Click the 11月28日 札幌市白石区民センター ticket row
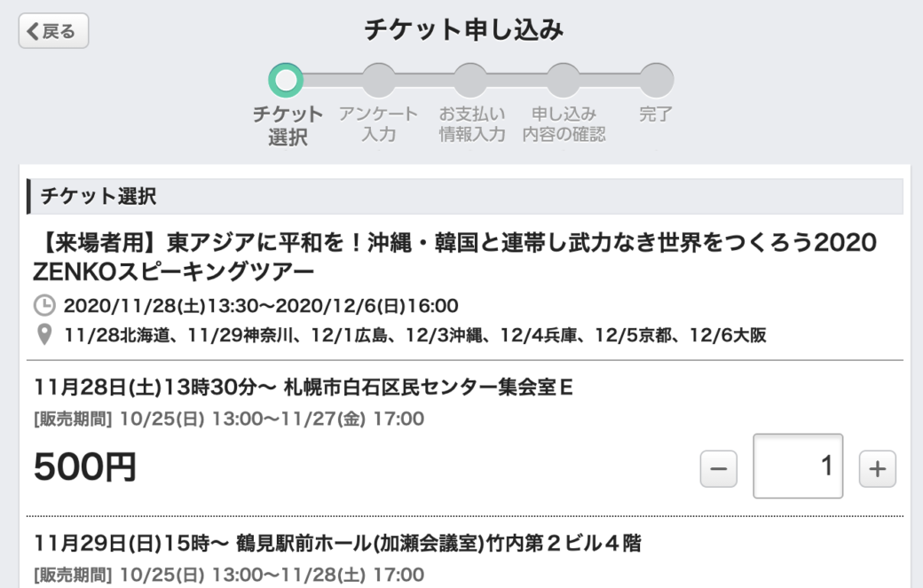This screenshot has height=588, width=923. (x=304, y=388)
